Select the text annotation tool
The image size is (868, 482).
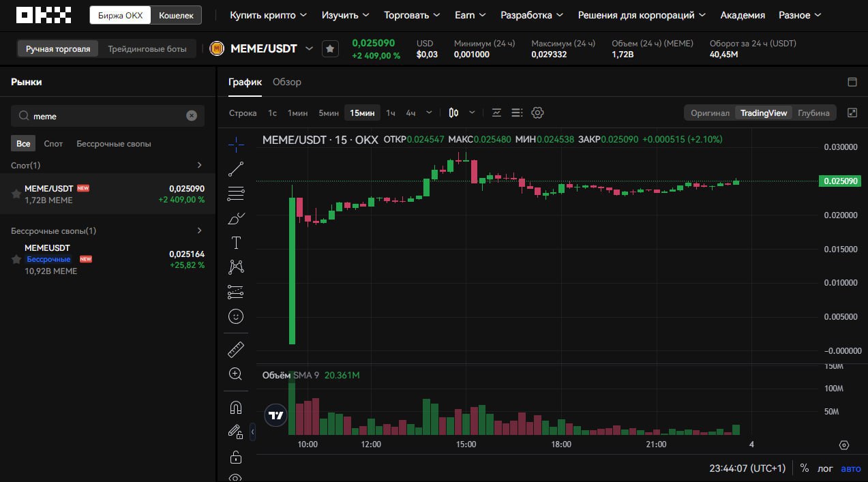tap(236, 243)
